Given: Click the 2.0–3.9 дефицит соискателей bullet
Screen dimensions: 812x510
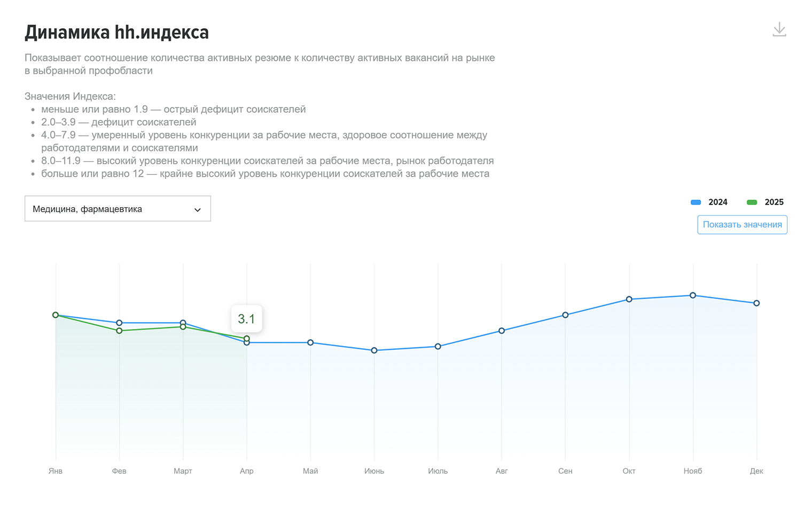Looking at the screenshot, I should (119, 122).
